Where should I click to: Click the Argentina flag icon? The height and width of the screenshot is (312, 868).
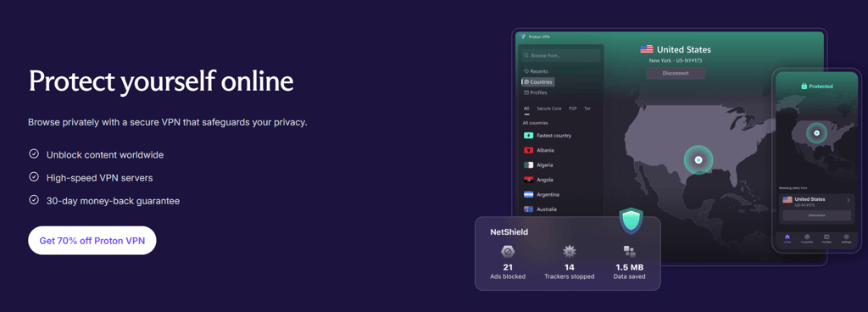tap(528, 195)
